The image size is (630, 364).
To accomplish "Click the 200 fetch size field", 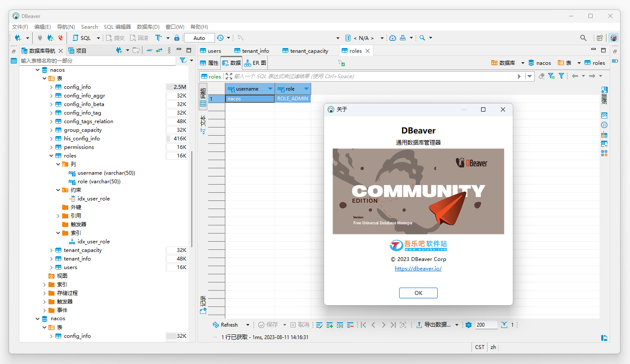I will pyautogui.click(x=486, y=325).
